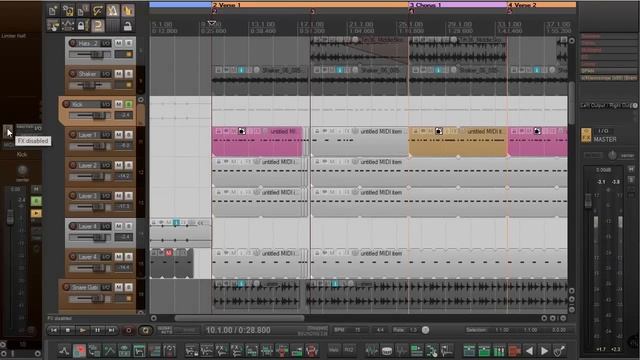Click the BPM tempo field

click(x=357, y=330)
